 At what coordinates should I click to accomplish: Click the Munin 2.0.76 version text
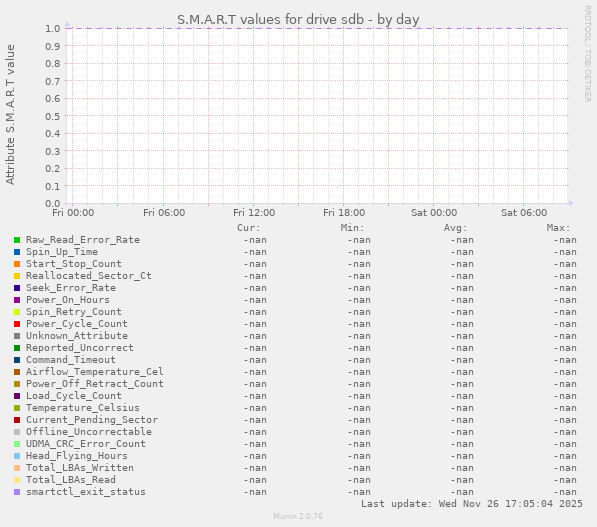tap(298, 516)
